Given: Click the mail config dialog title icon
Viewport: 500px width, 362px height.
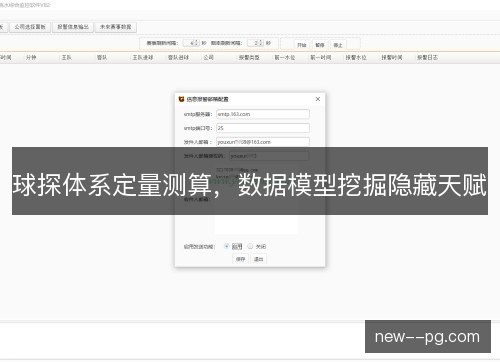Looking at the screenshot, I should [x=181, y=99].
